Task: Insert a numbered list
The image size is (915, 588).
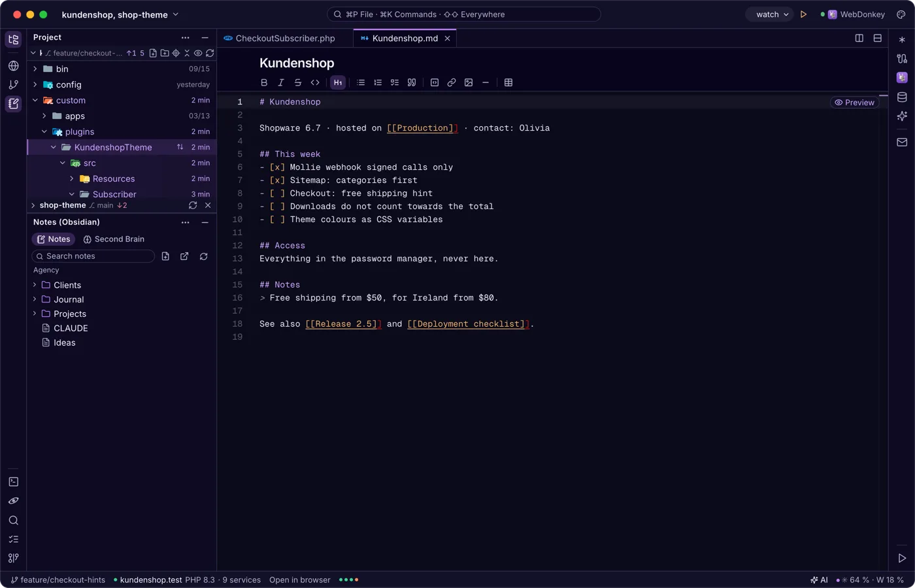Action: pyautogui.click(x=378, y=82)
